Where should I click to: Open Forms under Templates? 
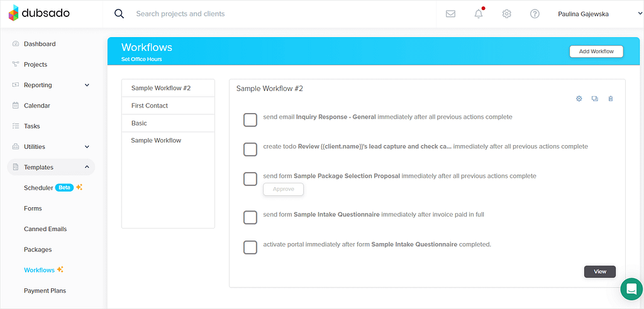click(33, 208)
